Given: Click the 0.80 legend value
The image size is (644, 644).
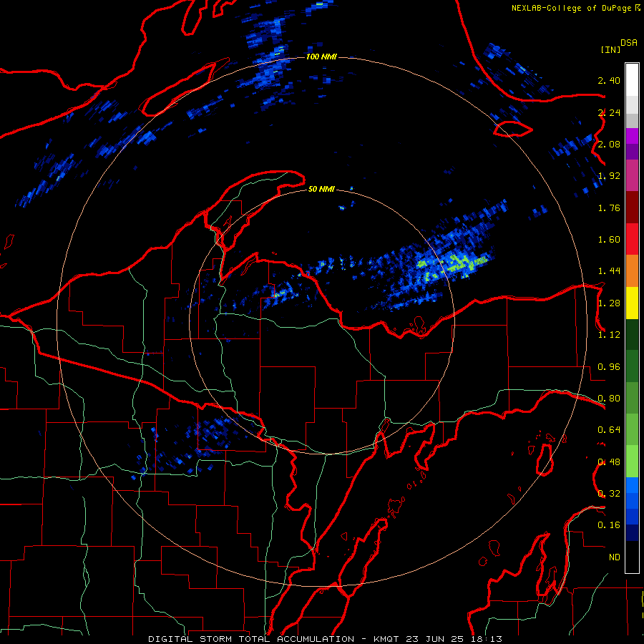Looking at the screenshot, I should pos(609,399).
